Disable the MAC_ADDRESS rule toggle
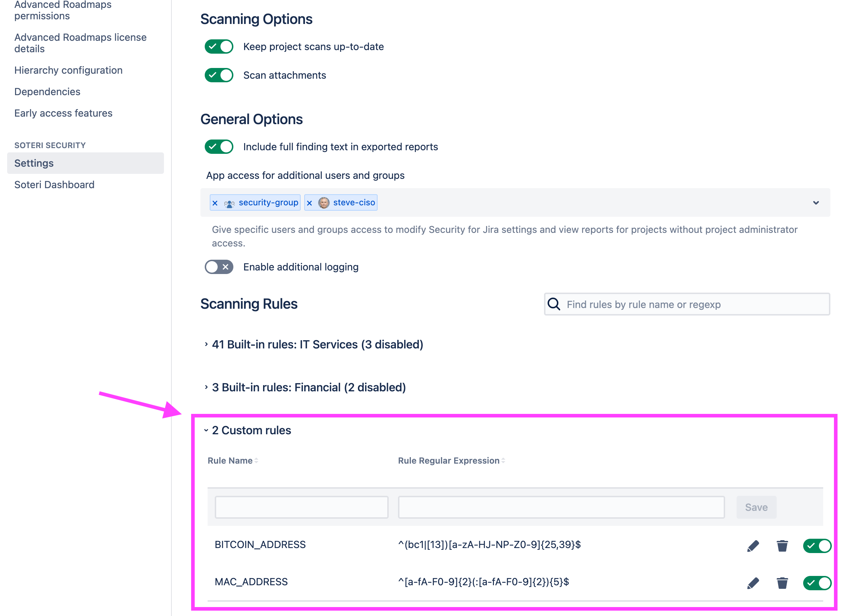Viewport: 859px width, 616px height. tap(816, 583)
